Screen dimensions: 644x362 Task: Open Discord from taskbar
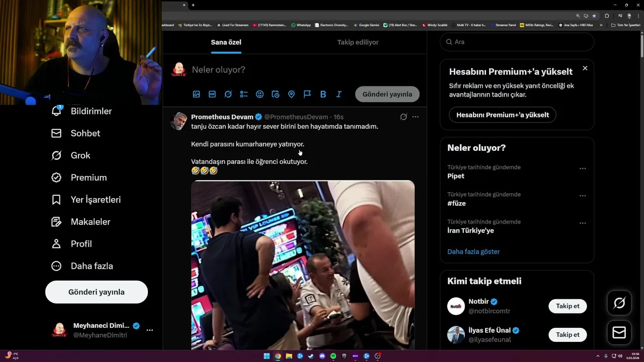click(x=323, y=356)
